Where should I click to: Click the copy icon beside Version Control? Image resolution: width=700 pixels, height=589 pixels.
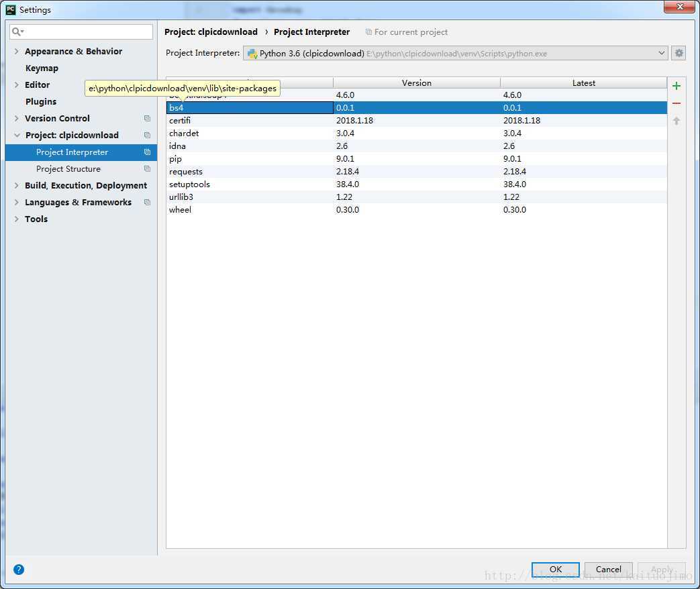point(147,119)
